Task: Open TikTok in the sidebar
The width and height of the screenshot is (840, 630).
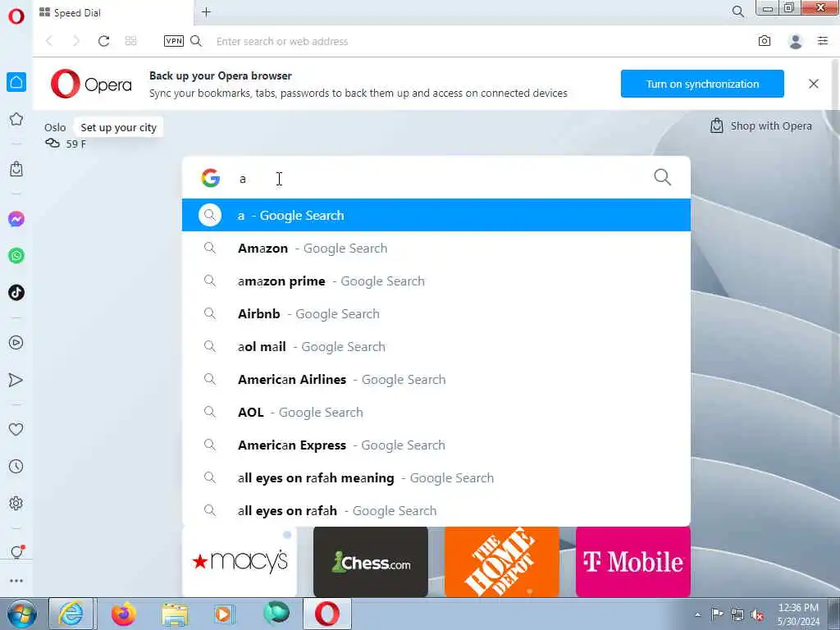Action: (16, 293)
